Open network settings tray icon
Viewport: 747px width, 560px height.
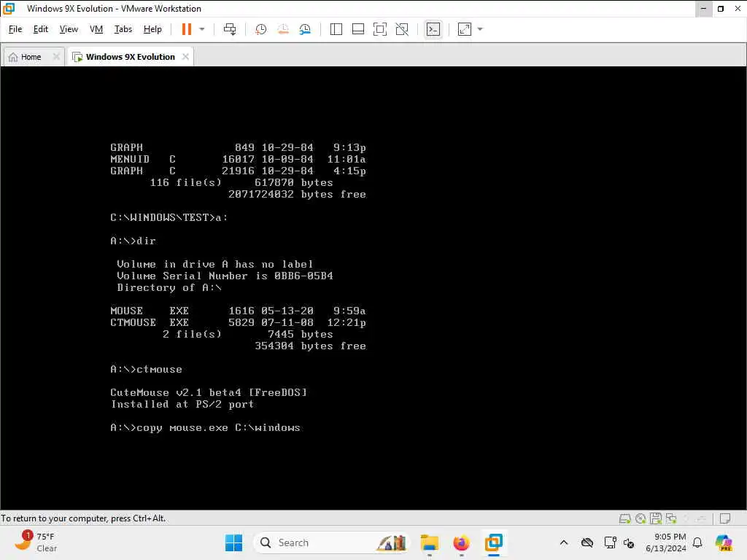[x=610, y=542]
